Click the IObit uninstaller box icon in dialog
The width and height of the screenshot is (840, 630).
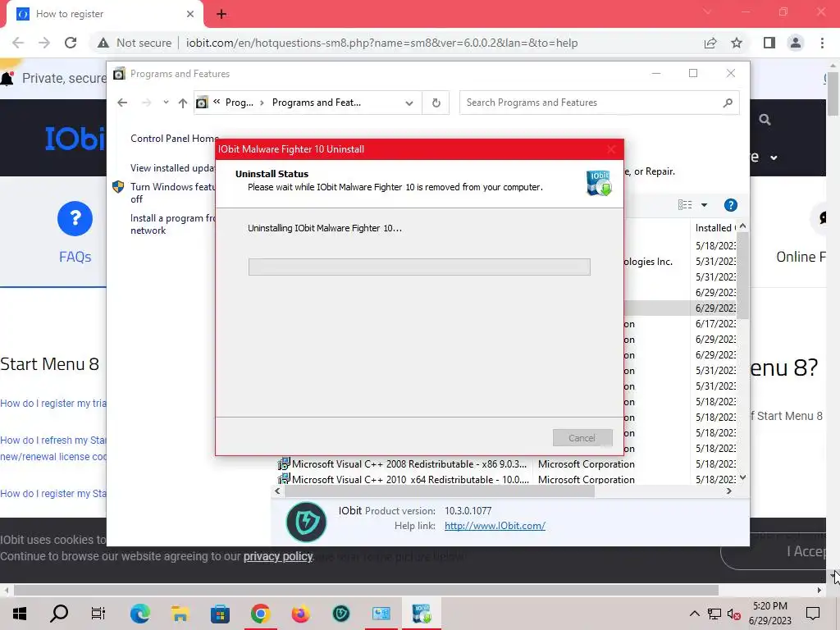click(x=599, y=183)
